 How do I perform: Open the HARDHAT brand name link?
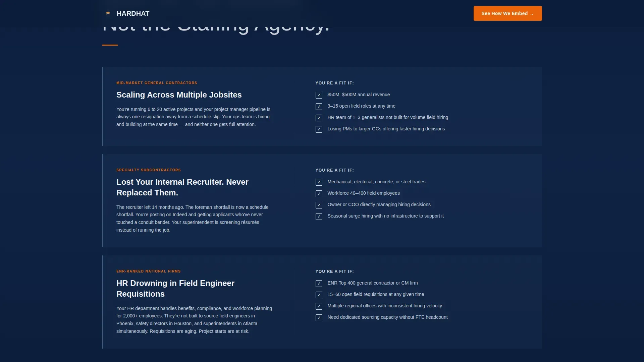coord(133,13)
